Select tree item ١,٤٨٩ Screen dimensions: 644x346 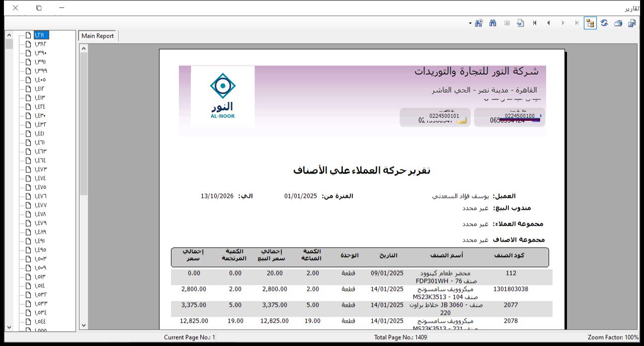pos(40,232)
